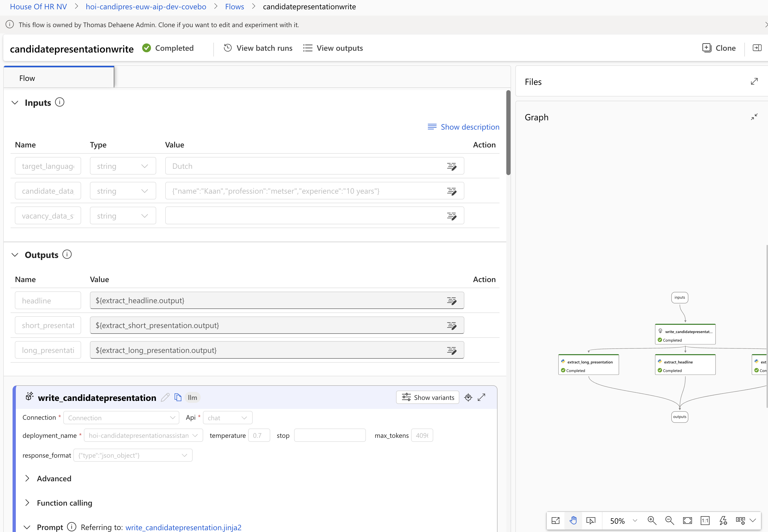Open write_candidatepresentation.jinja2 file link
This screenshot has height=532, width=768.
click(184, 527)
